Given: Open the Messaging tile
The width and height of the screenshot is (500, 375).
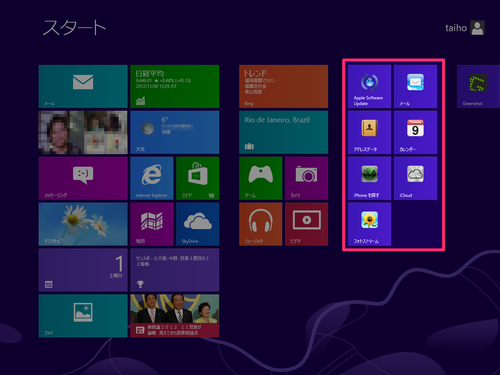Looking at the screenshot, I should tap(83, 178).
